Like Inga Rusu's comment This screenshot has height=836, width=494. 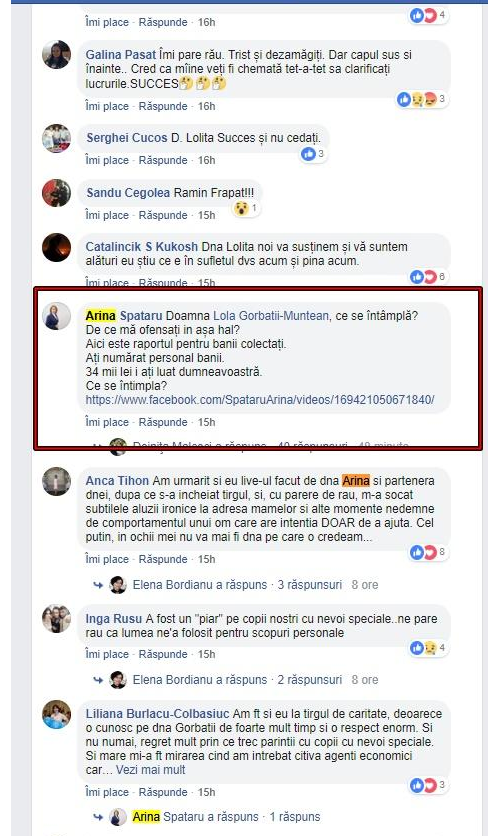tap(107, 654)
